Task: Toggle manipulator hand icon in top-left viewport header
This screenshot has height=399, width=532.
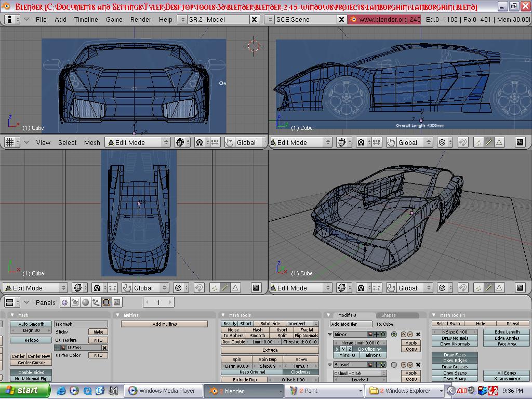Action: [229, 142]
